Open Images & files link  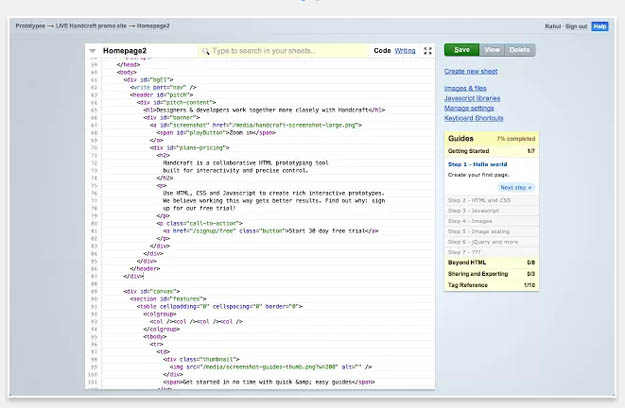[x=465, y=88]
